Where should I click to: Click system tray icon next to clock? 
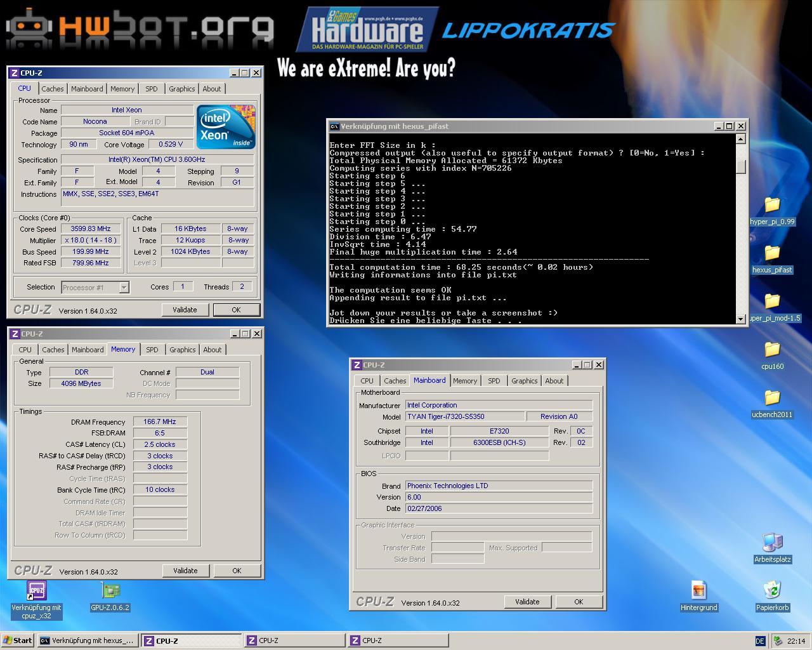[x=777, y=641]
